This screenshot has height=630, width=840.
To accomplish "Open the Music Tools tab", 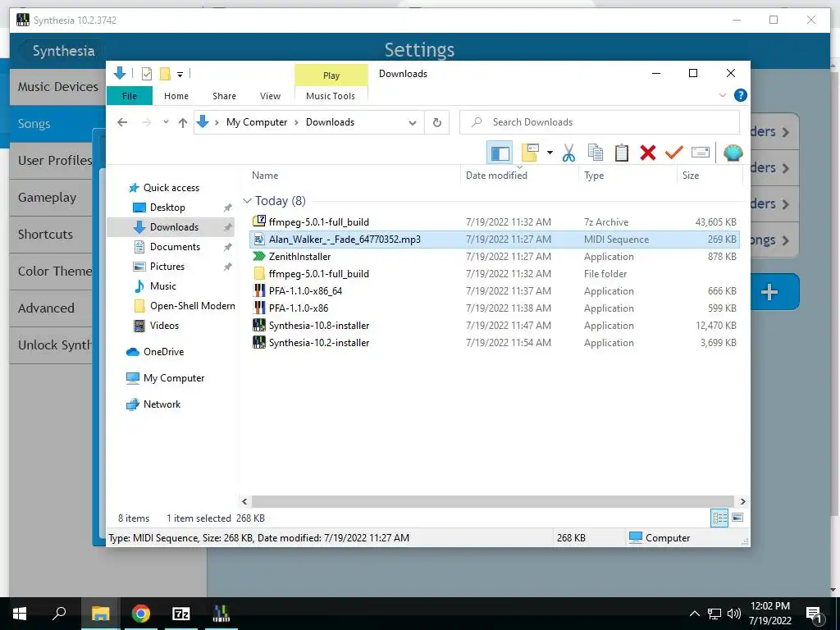I will (331, 96).
